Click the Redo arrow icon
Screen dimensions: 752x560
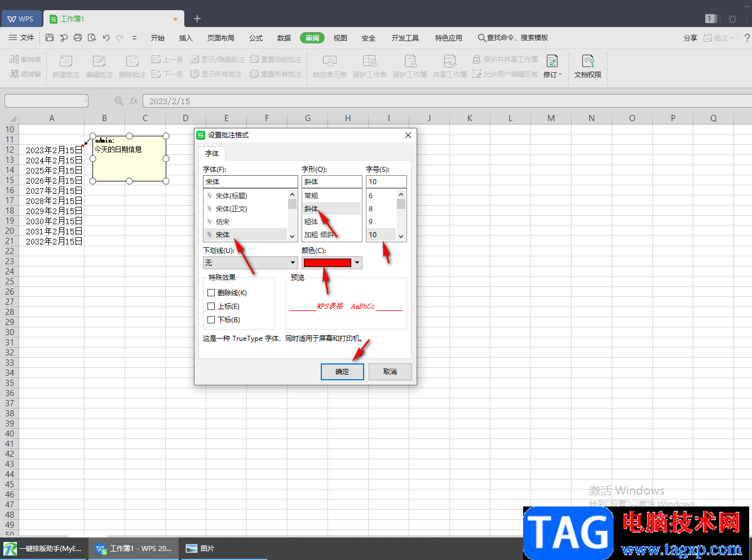[120, 38]
